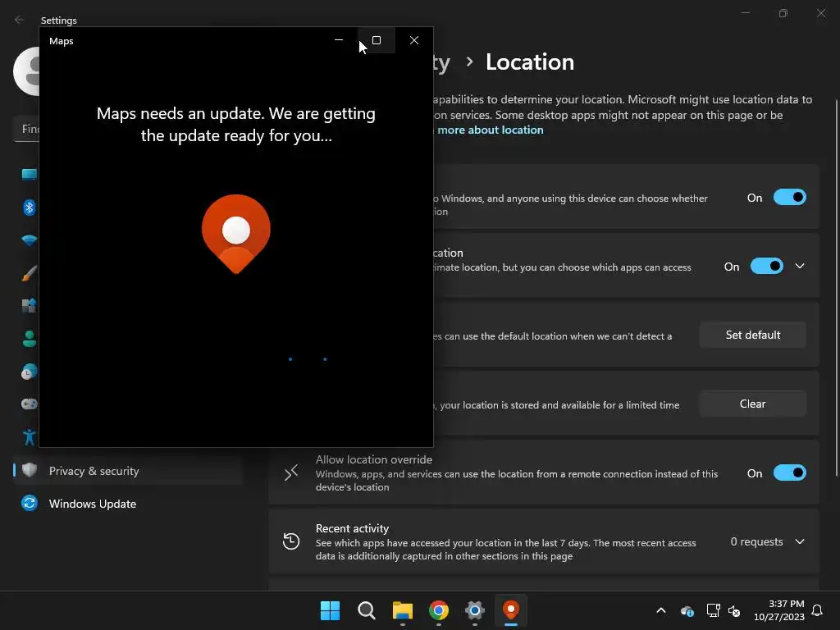Viewport: 840px width, 630px height.
Task: Select Privacy & security in sidebar
Action: pyautogui.click(x=128, y=471)
